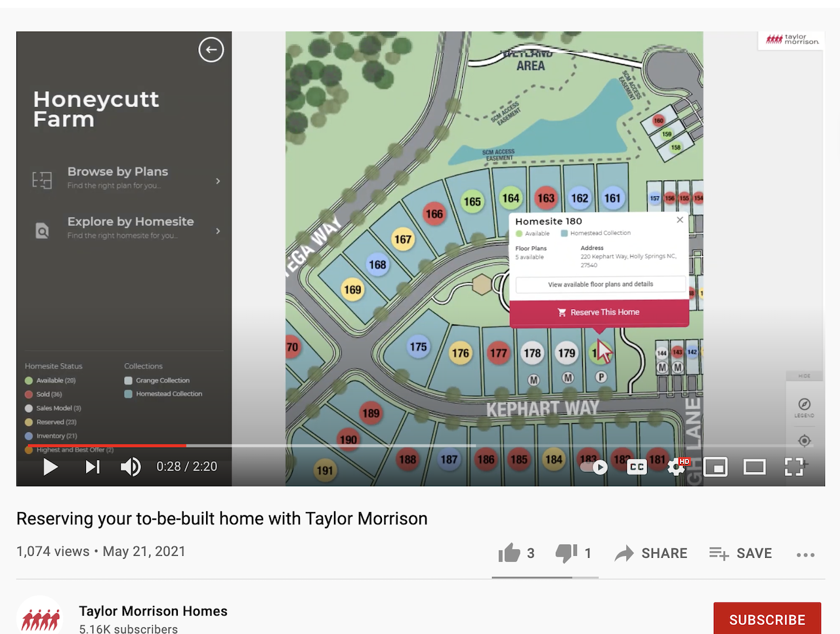Click Reserve This Home
This screenshot has width=840, height=634.
599,312
